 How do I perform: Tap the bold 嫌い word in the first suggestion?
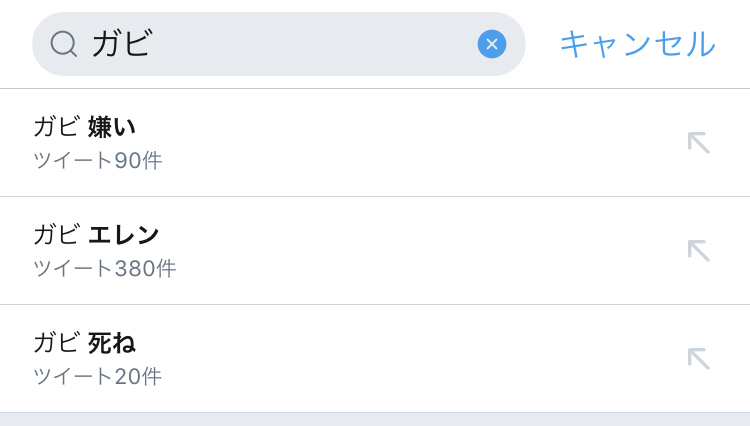point(112,127)
